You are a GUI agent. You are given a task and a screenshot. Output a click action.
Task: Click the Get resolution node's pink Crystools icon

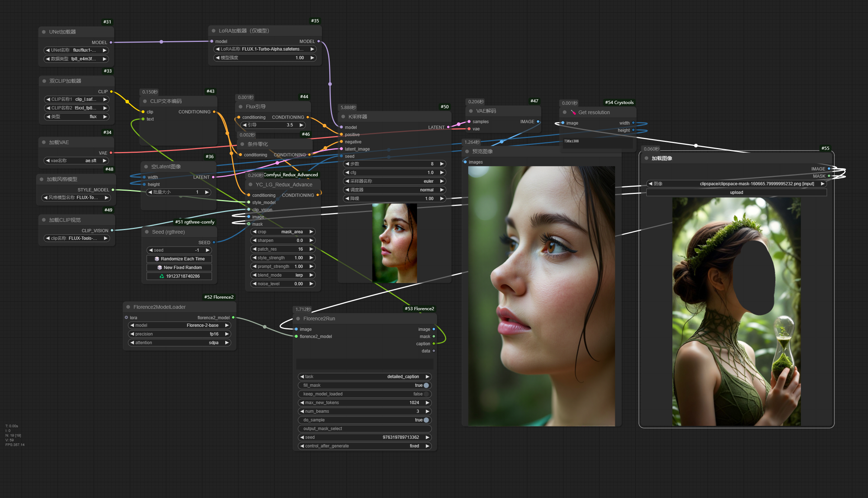pyautogui.click(x=573, y=112)
